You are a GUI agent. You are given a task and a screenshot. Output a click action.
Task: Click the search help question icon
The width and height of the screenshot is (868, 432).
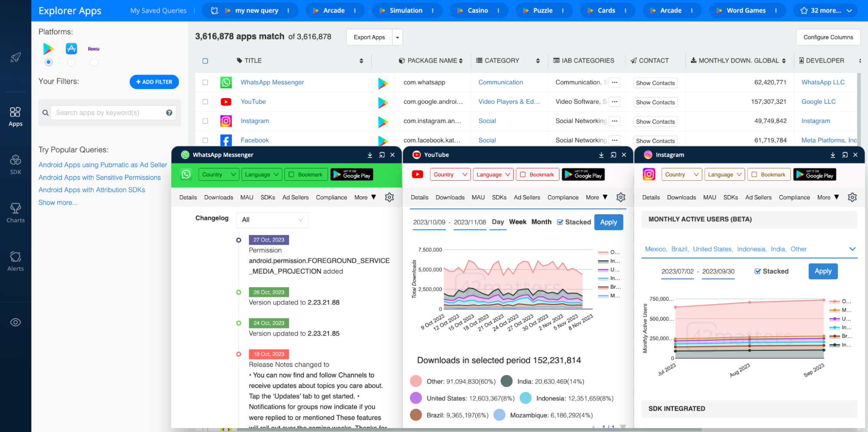tap(169, 113)
